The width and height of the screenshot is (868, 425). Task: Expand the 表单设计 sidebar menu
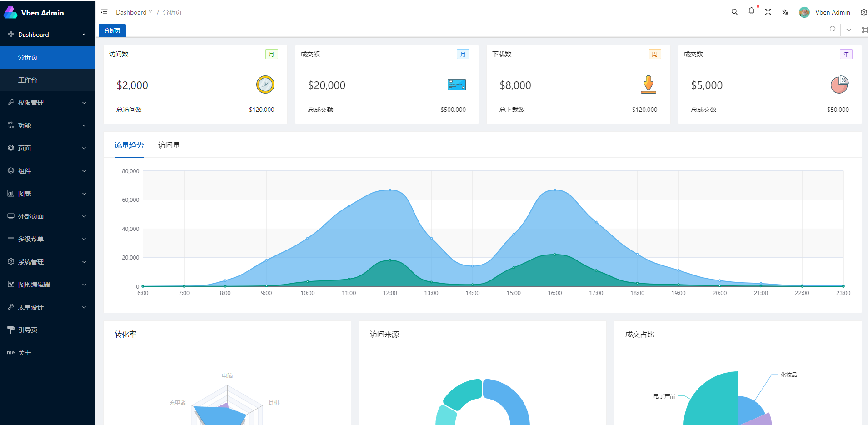coord(48,307)
